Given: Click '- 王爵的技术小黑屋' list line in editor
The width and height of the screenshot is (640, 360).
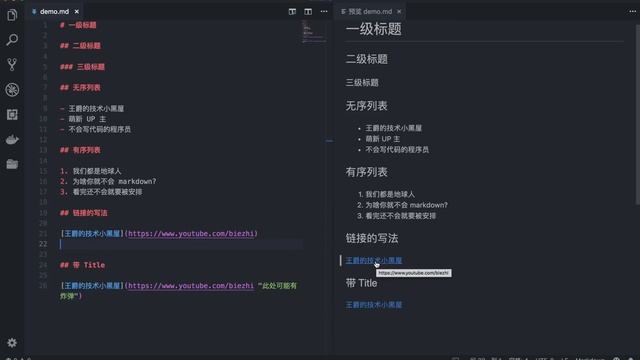Looking at the screenshot, I should [92, 109].
